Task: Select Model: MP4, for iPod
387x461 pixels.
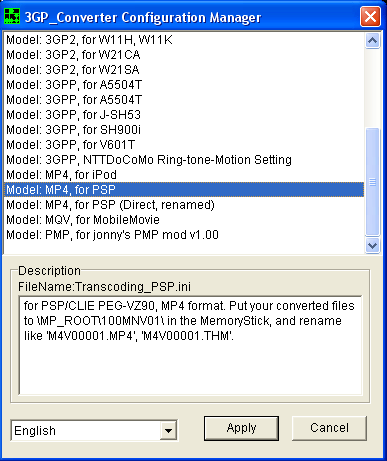Action: [184, 175]
